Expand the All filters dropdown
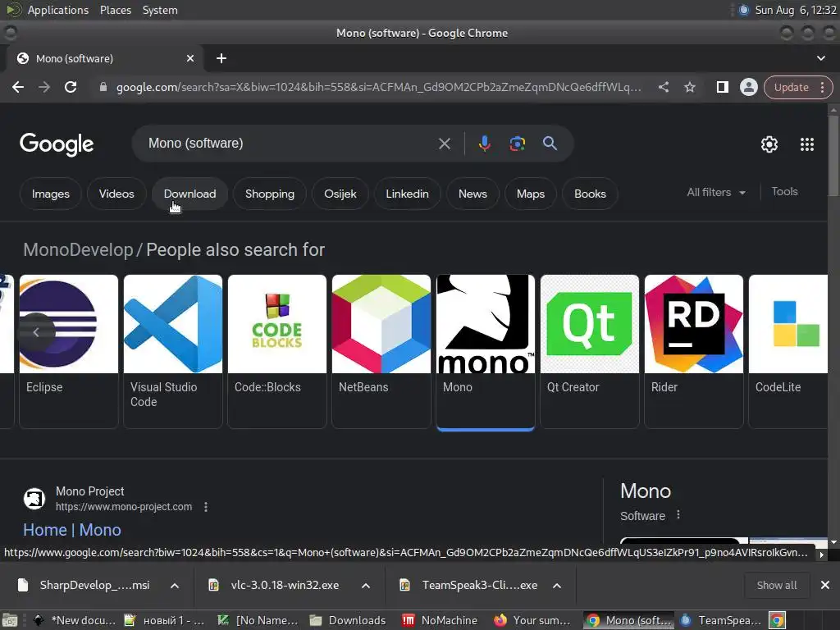This screenshot has height=630, width=840. coord(716,192)
